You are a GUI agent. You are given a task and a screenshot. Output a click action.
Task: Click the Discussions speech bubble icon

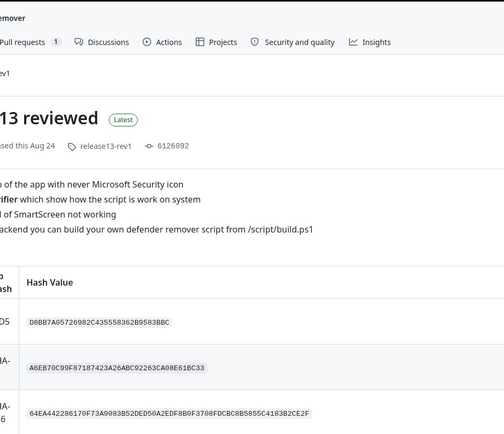(79, 42)
